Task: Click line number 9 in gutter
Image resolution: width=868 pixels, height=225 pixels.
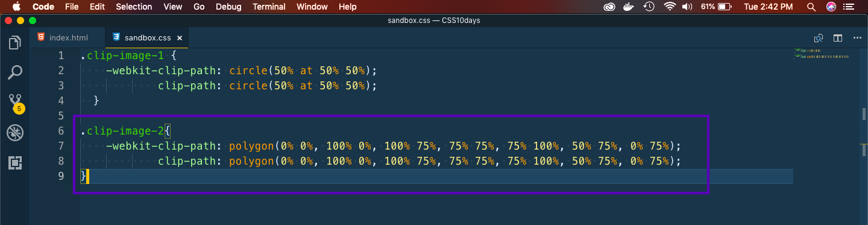Action: 60,176
